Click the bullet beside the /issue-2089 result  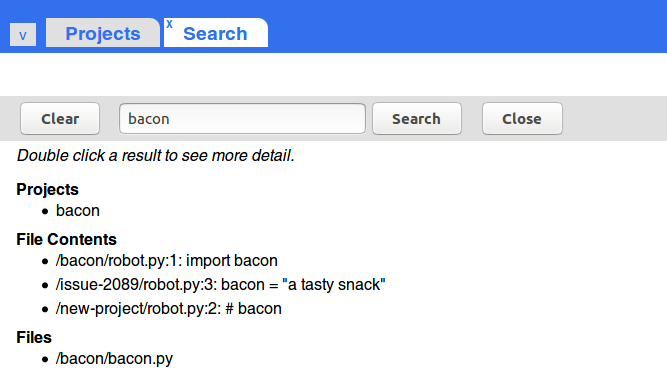45,285
